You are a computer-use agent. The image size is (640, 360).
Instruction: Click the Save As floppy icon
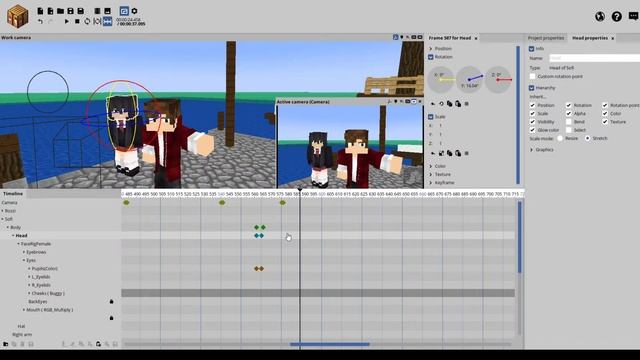tap(80, 11)
